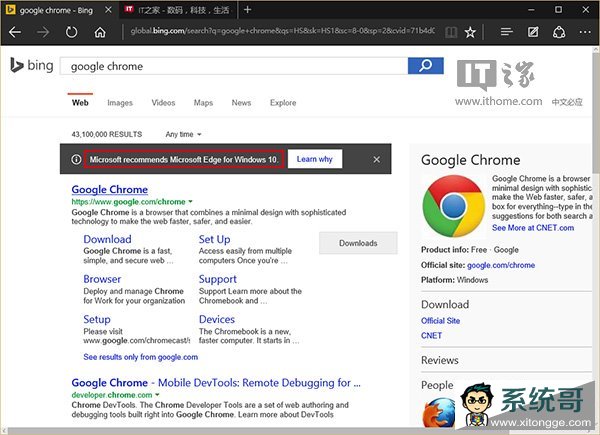Switch to Images results
The height and width of the screenshot is (435, 600).
click(x=120, y=103)
